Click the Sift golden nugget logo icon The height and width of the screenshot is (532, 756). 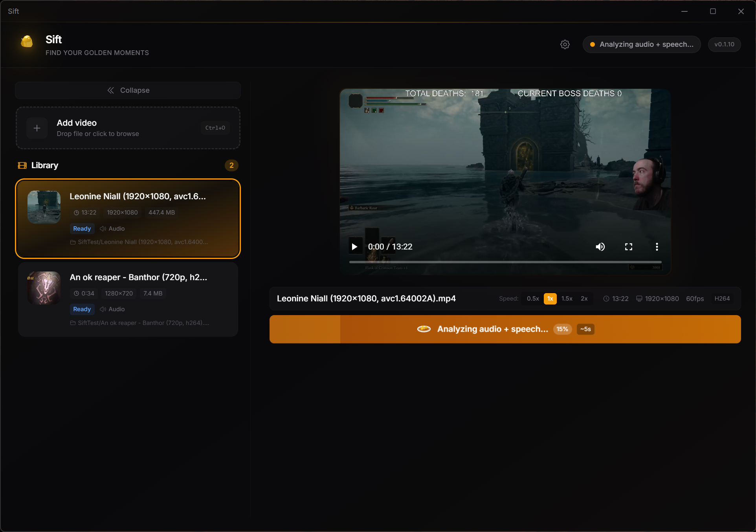pyautogui.click(x=27, y=41)
